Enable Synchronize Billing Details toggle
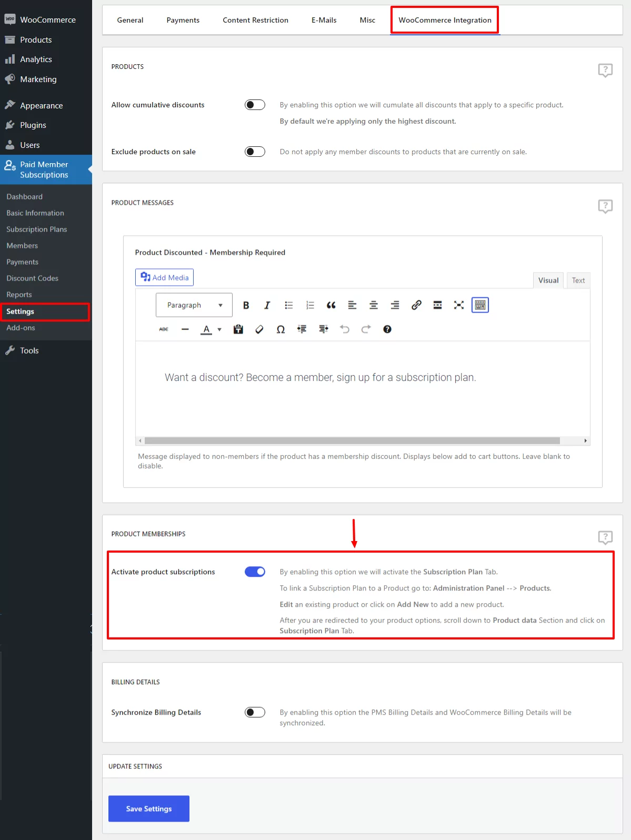This screenshot has width=631, height=840. (255, 712)
